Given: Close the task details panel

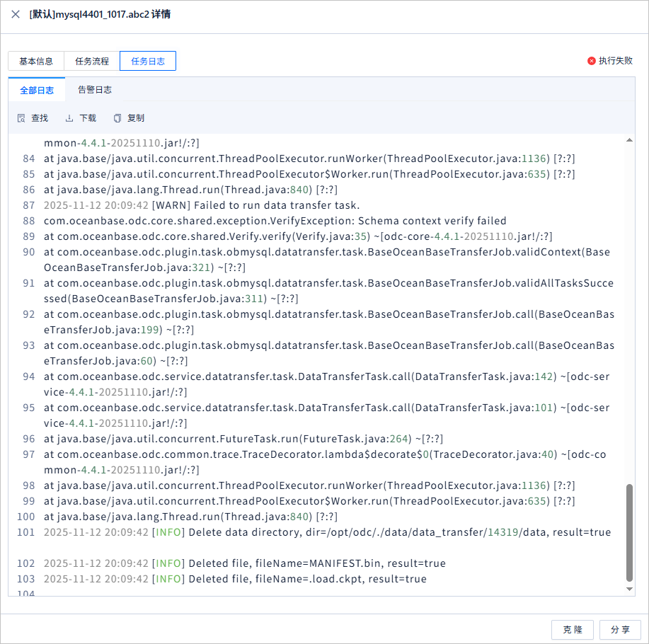Looking at the screenshot, I should 16,14.
